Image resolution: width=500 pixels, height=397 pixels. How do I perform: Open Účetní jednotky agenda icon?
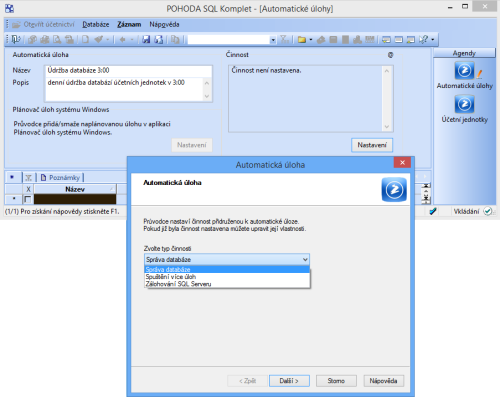point(464,104)
